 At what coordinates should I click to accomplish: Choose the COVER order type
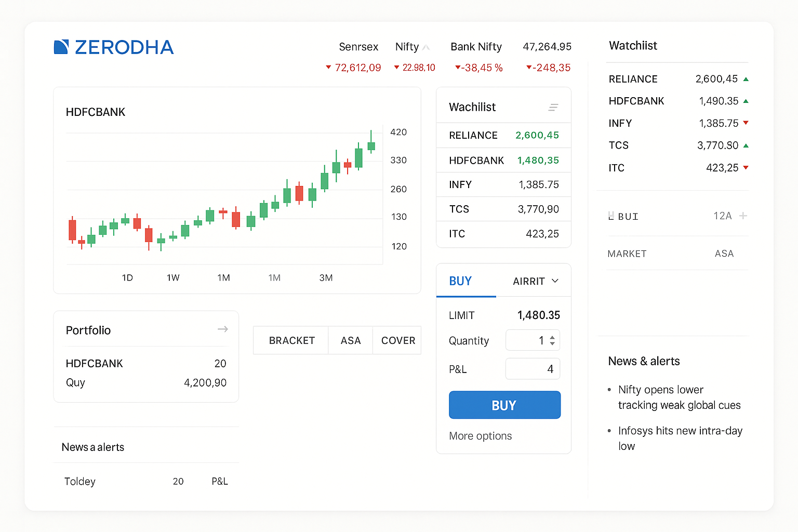pyautogui.click(x=398, y=340)
